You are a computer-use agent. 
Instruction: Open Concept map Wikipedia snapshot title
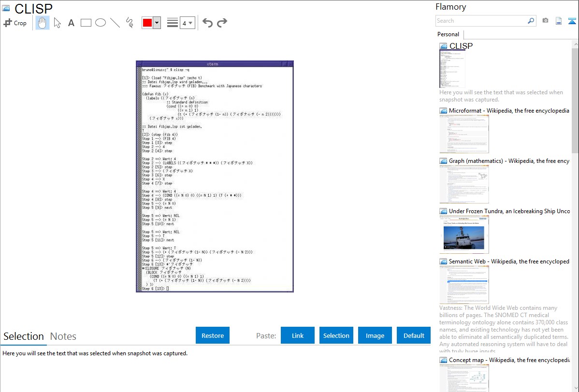point(509,360)
